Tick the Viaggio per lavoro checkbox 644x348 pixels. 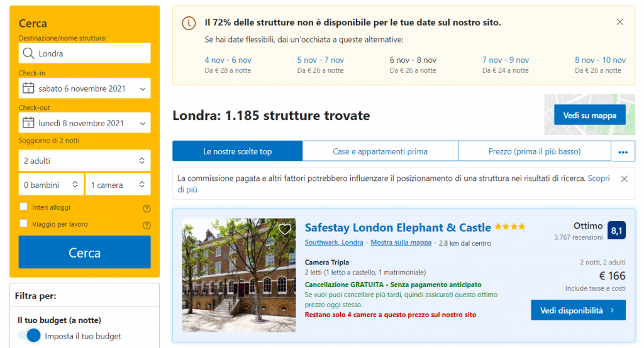[24, 224]
